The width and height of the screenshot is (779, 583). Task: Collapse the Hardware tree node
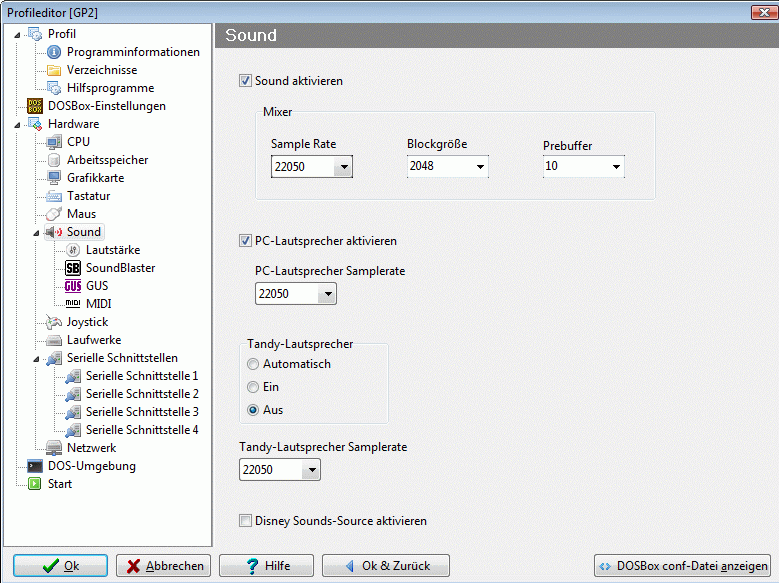click(x=17, y=125)
